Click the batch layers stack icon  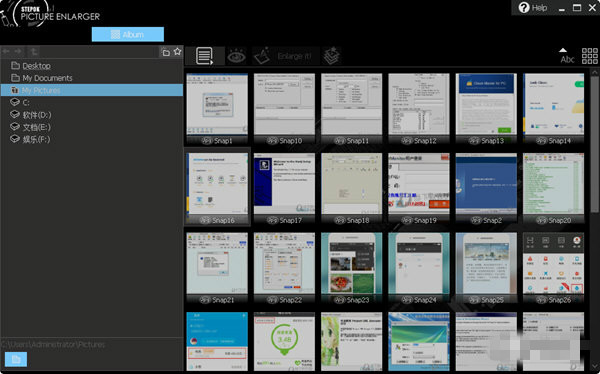[x=331, y=56]
